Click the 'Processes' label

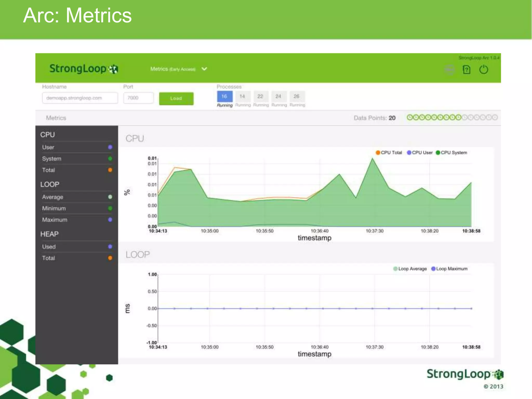click(x=229, y=87)
